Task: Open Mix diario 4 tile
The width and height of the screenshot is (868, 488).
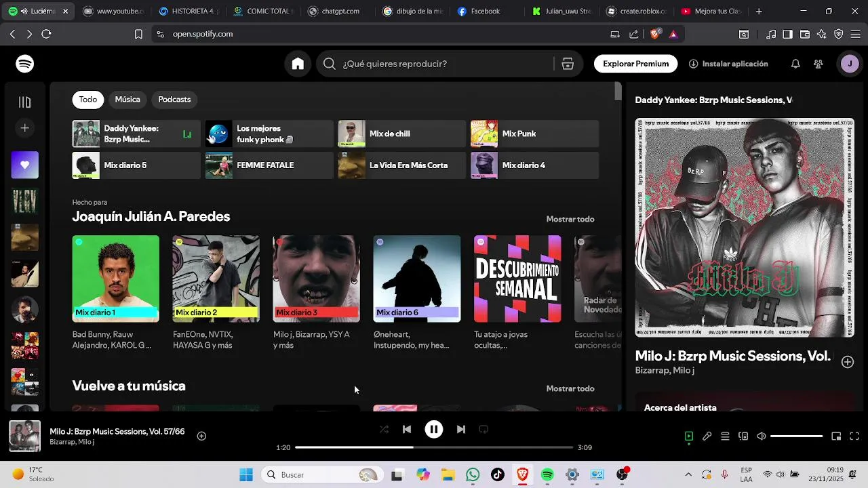Action: point(534,165)
